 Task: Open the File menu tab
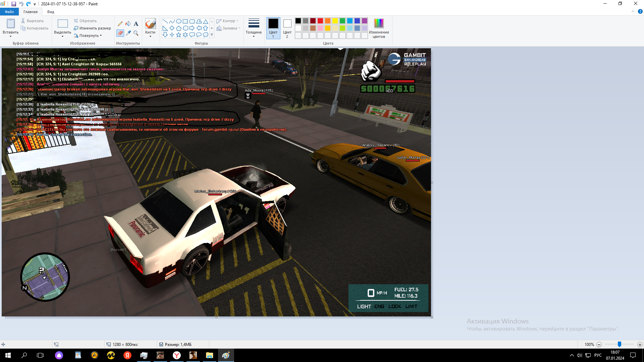[x=9, y=12]
